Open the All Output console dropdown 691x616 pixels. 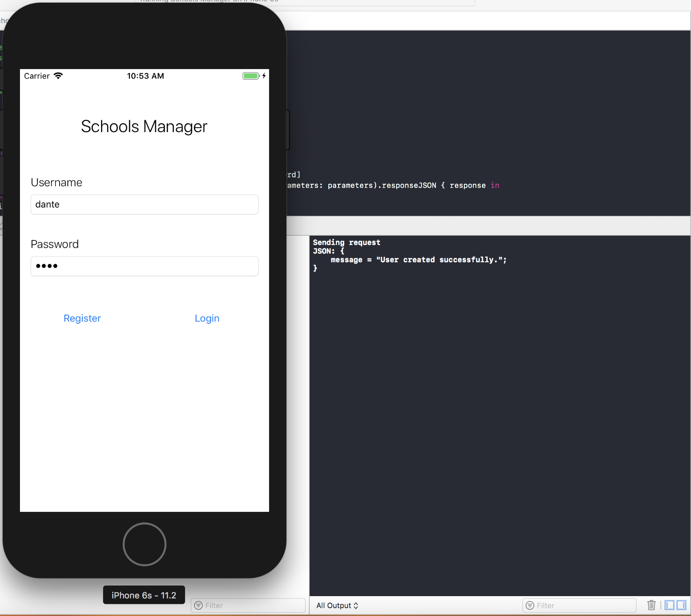(x=337, y=606)
